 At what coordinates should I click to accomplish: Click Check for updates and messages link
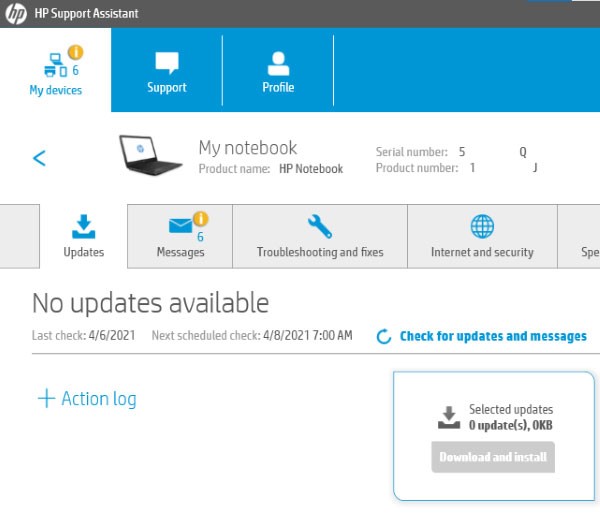(x=493, y=337)
